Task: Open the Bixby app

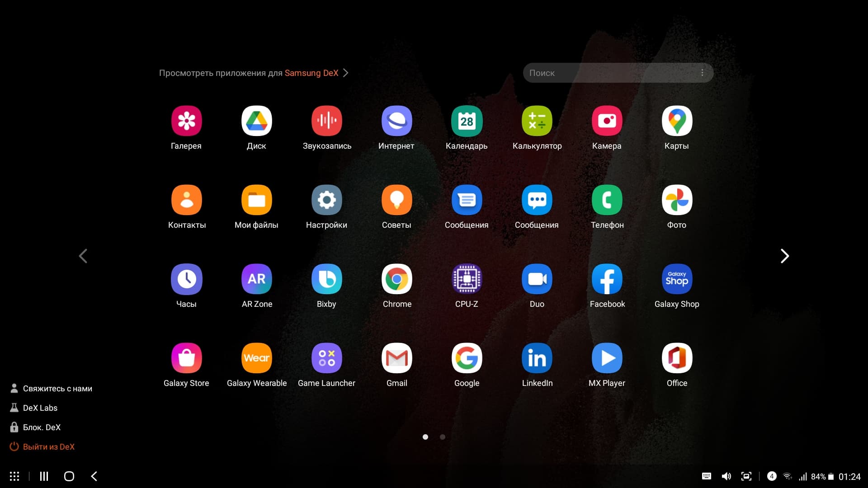Action: click(326, 279)
